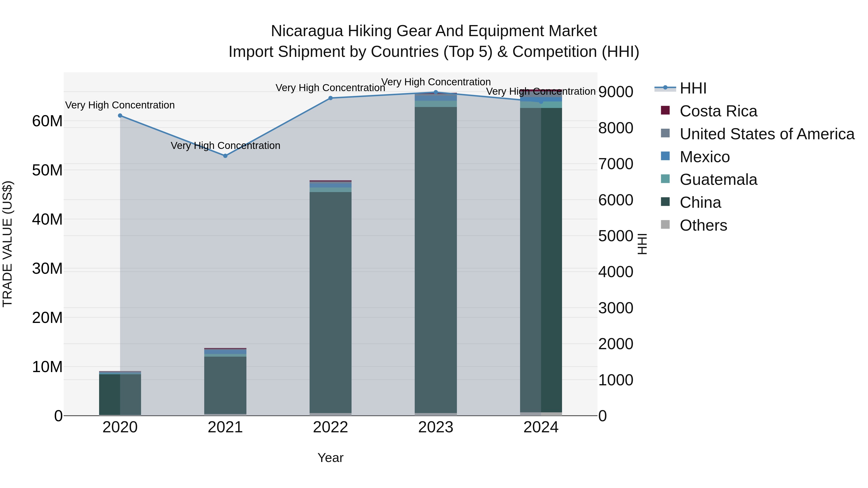The width and height of the screenshot is (868, 488).
Task: Click the 2021 Mexico bar segment
Action: click(x=225, y=352)
